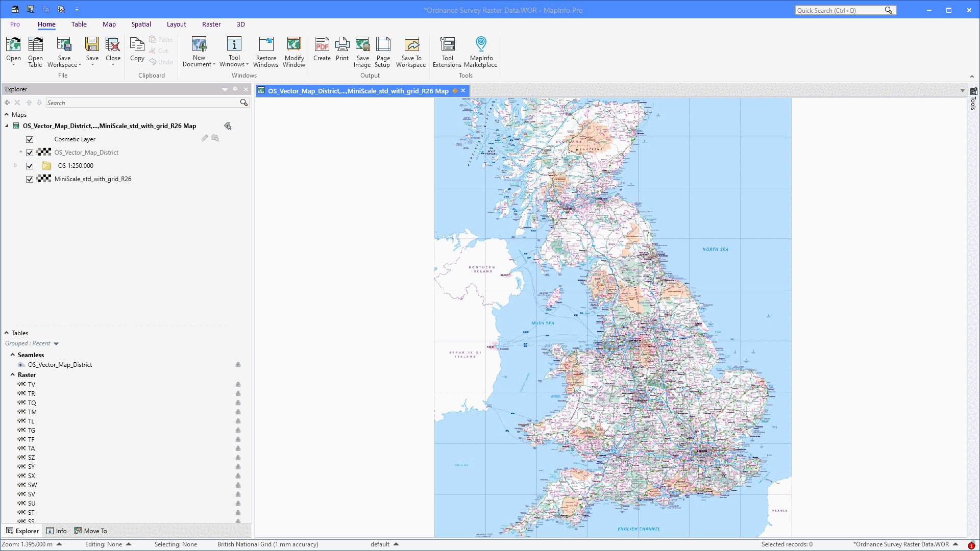The width and height of the screenshot is (980, 551).
Task: Click Selecting: None in status bar
Action: [x=176, y=544]
